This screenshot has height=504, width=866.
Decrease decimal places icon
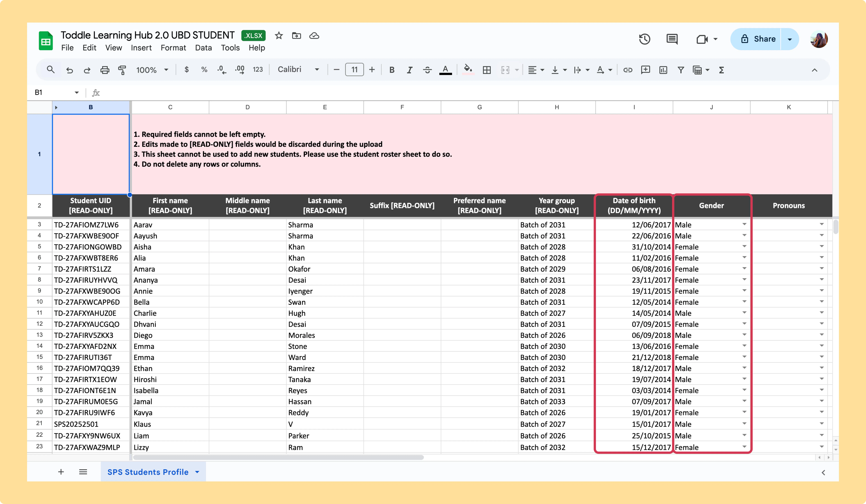point(222,70)
